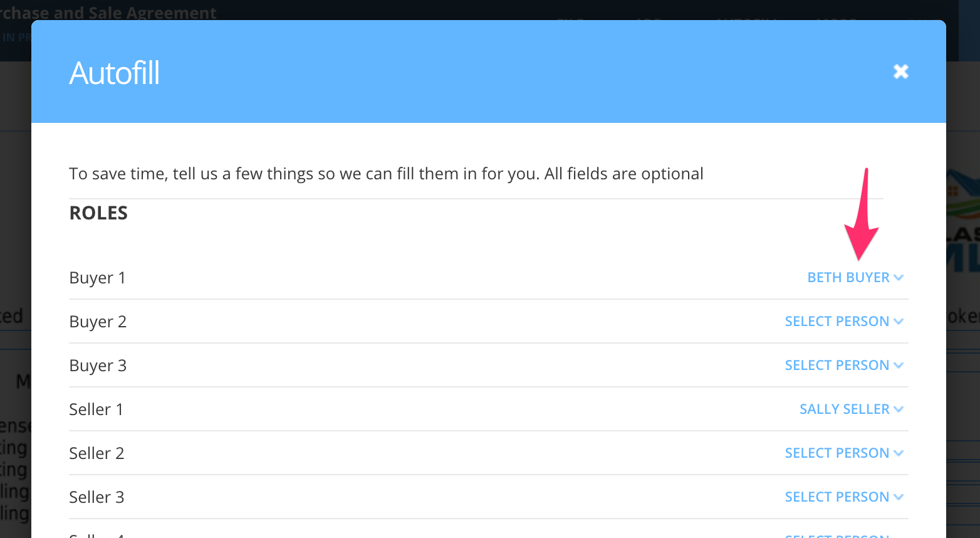Click the Buyer 2 row chevron arrow
Screen dimensions: 980x538
click(x=899, y=322)
